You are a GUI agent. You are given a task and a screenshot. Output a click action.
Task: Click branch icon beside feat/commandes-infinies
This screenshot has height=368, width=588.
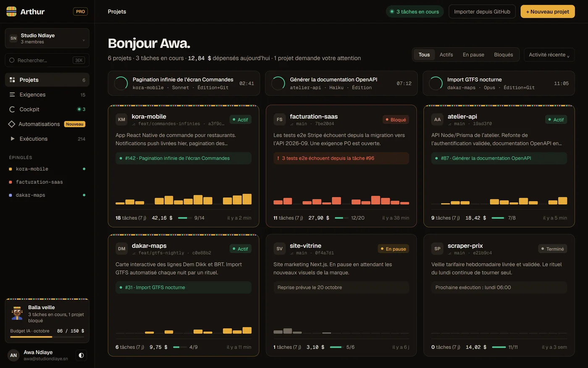click(134, 124)
